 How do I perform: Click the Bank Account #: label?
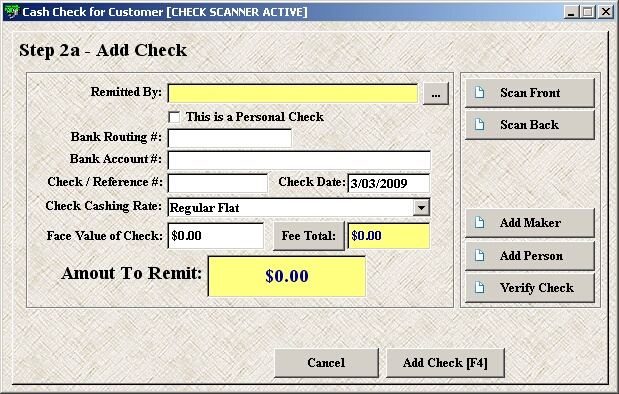(x=116, y=159)
